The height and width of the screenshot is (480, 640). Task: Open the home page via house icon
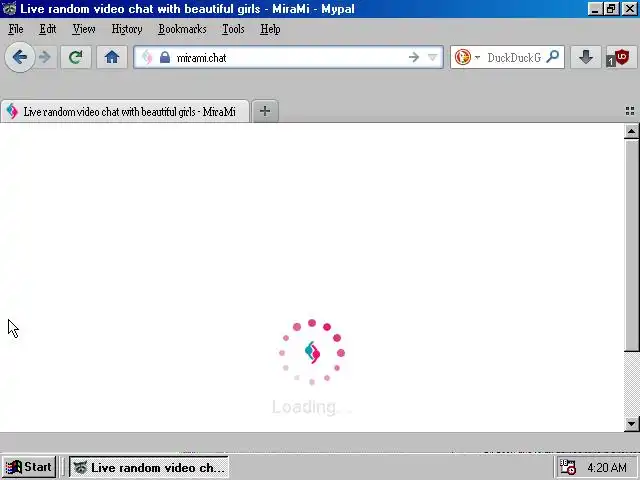(x=112, y=57)
